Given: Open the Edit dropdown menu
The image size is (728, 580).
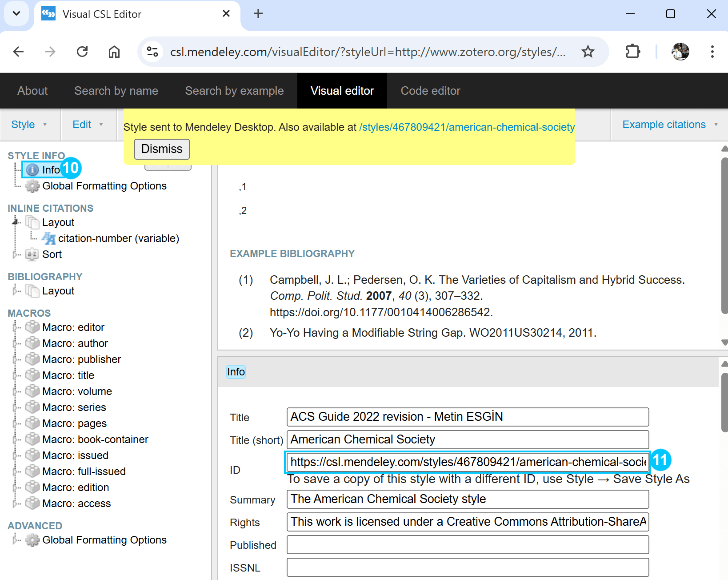Looking at the screenshot, I should pyautogui.click(x=88, y=125).
